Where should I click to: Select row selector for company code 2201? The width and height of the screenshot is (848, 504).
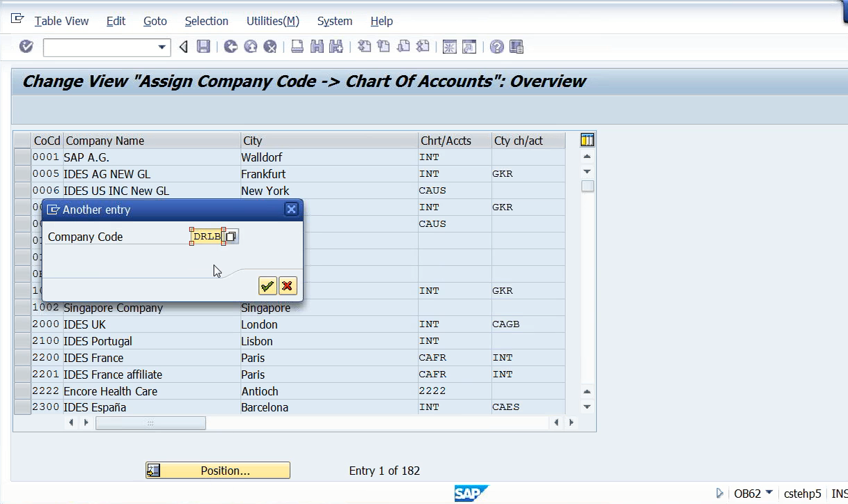(x=22, y=375)
